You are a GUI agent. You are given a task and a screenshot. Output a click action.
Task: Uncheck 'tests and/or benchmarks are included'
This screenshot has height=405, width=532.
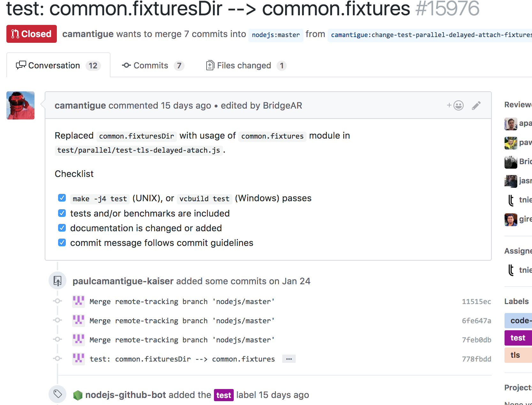(x=62, y=213)
